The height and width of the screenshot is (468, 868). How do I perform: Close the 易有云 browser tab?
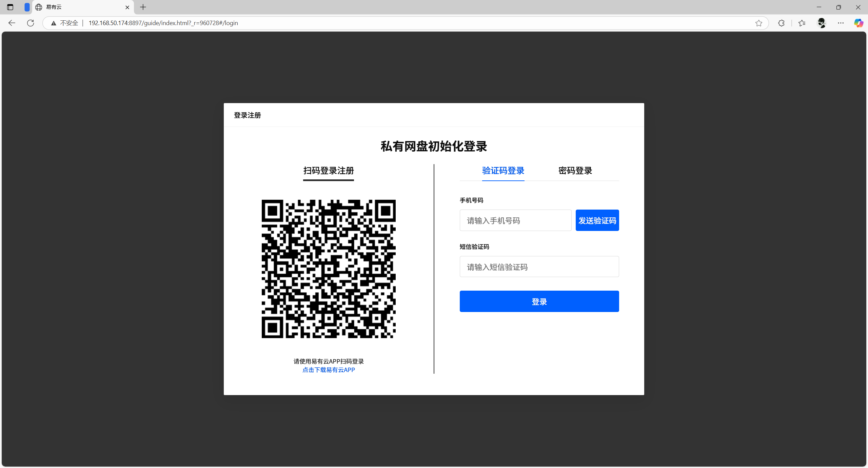[x=127, y=7]
